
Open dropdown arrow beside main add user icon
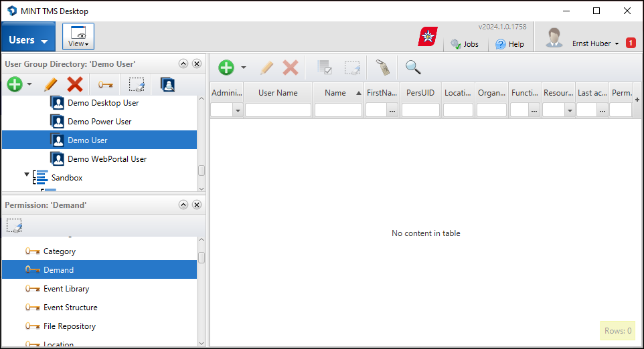243,68
